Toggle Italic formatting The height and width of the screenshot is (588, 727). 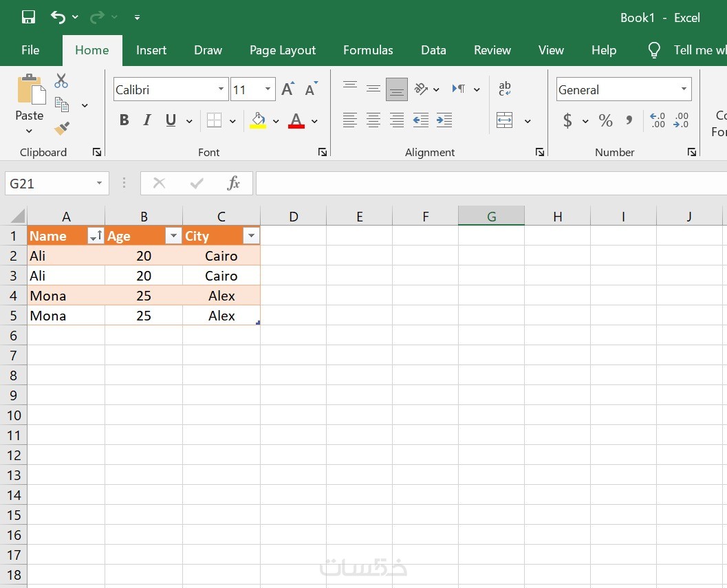coord(147,120)
